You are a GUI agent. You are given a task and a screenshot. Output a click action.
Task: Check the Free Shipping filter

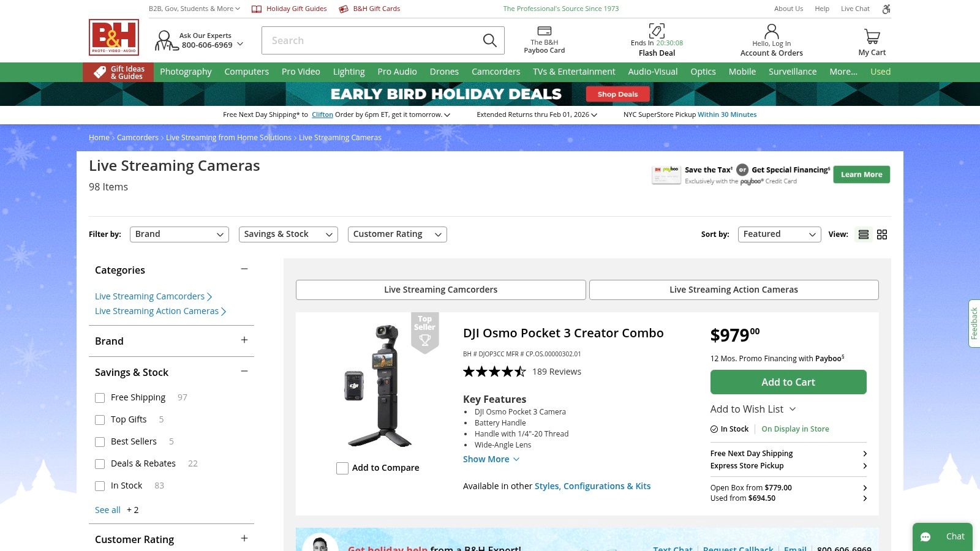(x=100, y=398)
